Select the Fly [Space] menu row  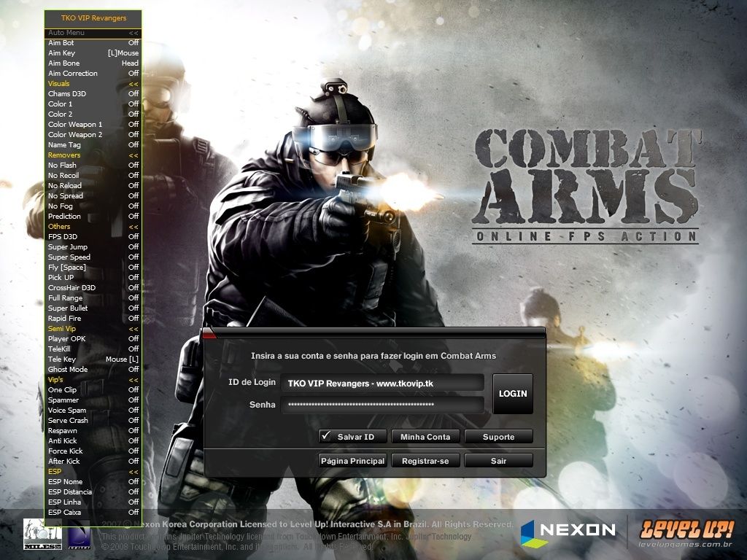(x=93, y=267)
